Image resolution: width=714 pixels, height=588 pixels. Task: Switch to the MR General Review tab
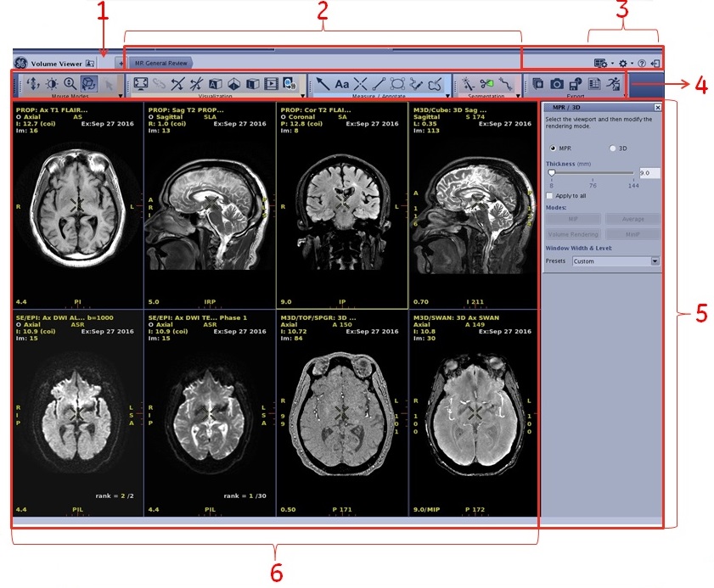pyautogui.click(x=160, y=63)
